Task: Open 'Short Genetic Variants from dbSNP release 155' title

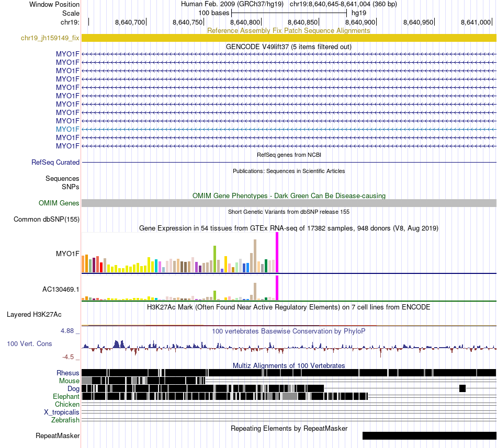Action: pyautogui.click(x=289, y=212)
